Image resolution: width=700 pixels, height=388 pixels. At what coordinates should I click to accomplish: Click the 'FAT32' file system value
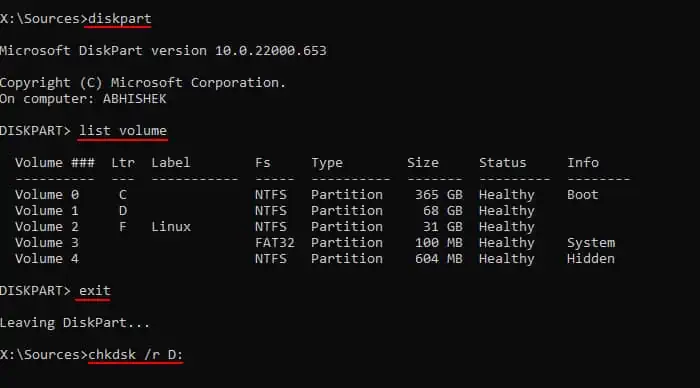tap(275, 243)
